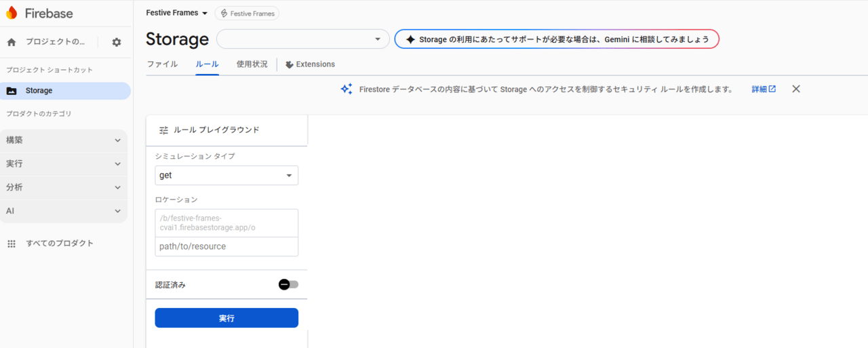Open プロジェクトの... overview link

click(x=56, y=42)
